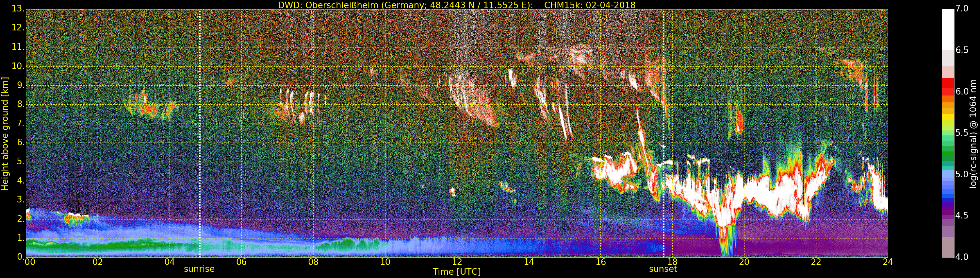Click time axis tick '12'
This screenshot has width=980, height=278.
coord(457,262)
